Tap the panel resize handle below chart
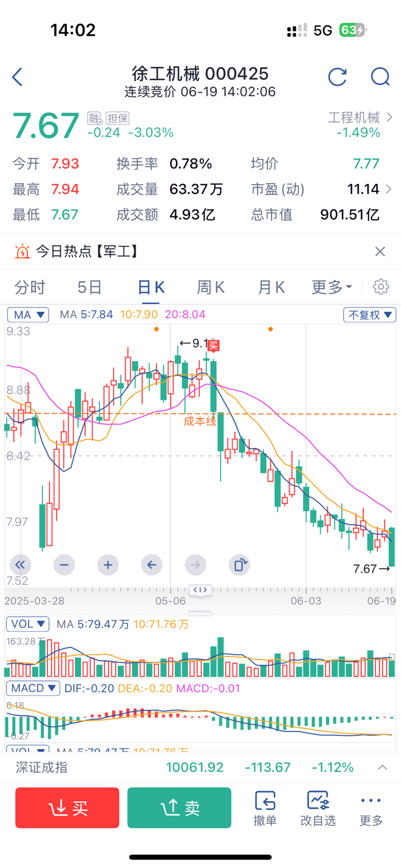Viewport: 401px width, 868px height. (200, 614)
